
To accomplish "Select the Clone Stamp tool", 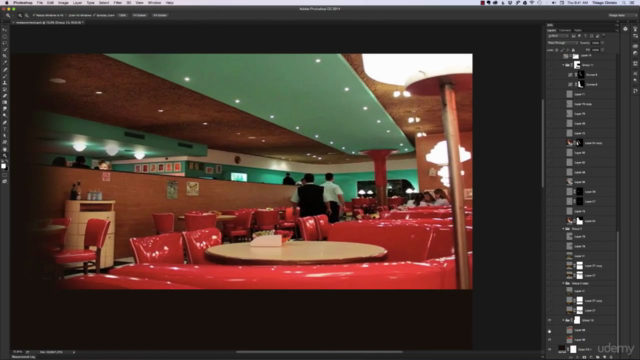I will [x=5, y=83].
